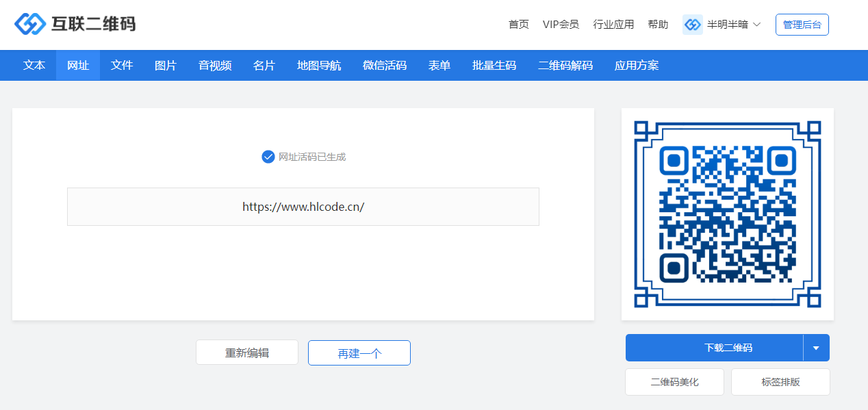This screenshot has width=868, height=410.
Task: Click the 互联二维码 logo icon
Action: [29, 24]
